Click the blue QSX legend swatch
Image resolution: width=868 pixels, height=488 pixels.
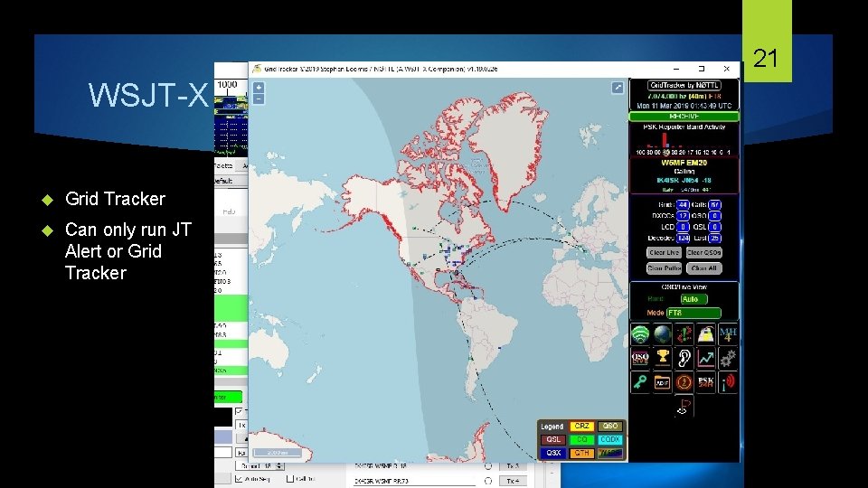(553, 453)
